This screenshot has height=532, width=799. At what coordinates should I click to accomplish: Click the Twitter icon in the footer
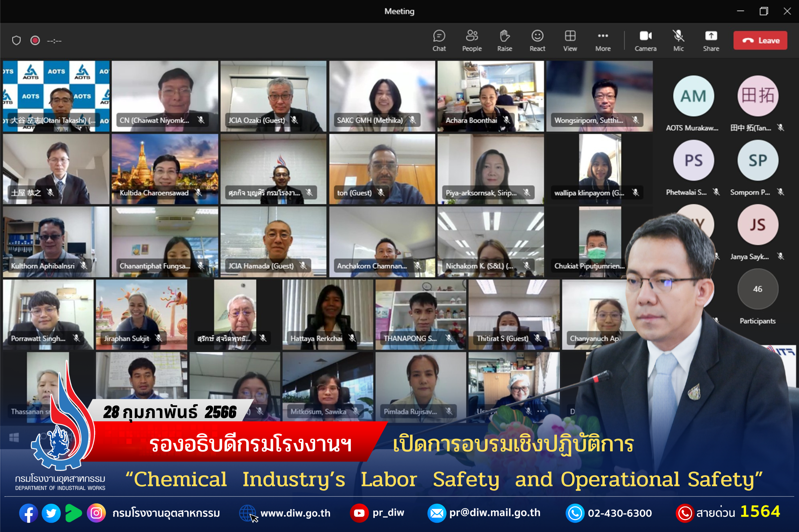click(51, 513)
